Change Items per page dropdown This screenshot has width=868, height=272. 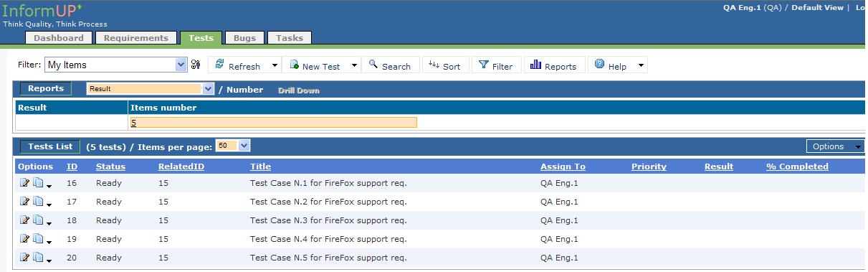(x=233, y=146)
